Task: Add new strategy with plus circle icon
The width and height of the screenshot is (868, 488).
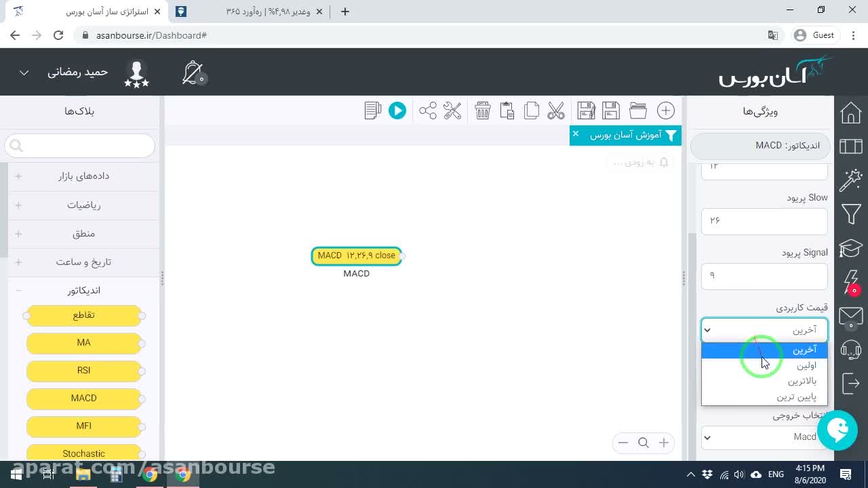Action: [666, 110]
